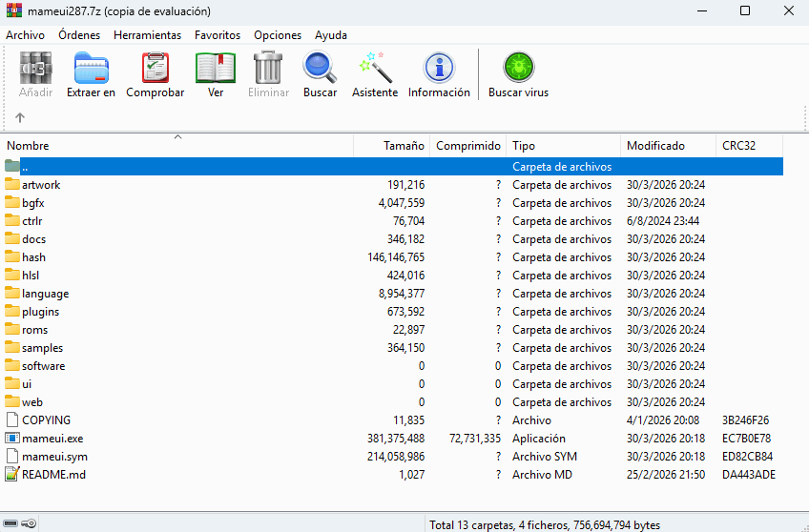Go up one level arrow
The width and height of the screenshot is (809, 532).
20,117
